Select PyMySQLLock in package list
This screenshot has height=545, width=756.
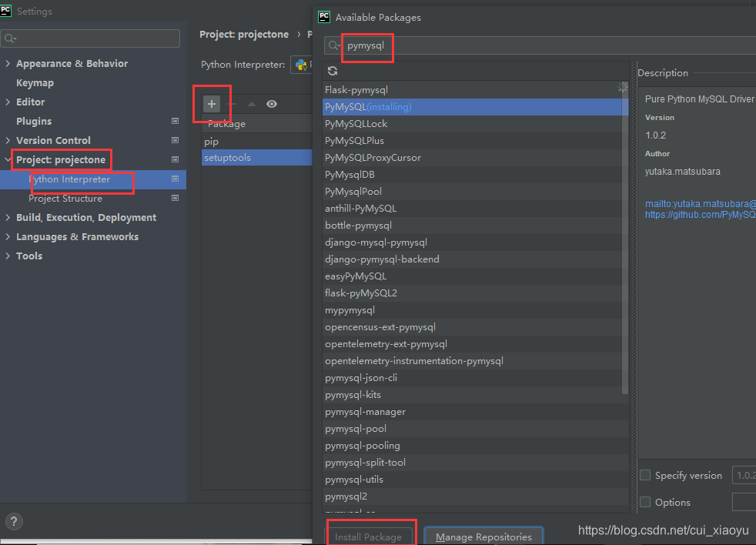pos(476,124)
